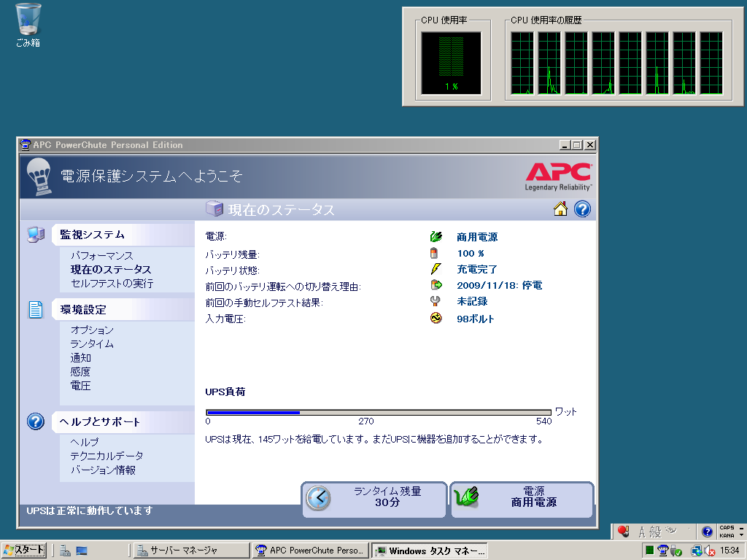Screen dimensions: 747x560
Task: Toggle the KANA indicator on language bar
Action: [727, 535]
